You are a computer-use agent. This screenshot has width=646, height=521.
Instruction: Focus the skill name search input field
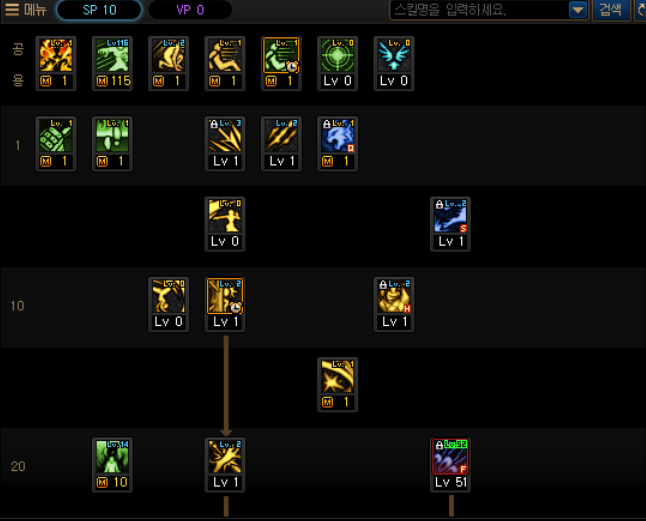[480, 10]
